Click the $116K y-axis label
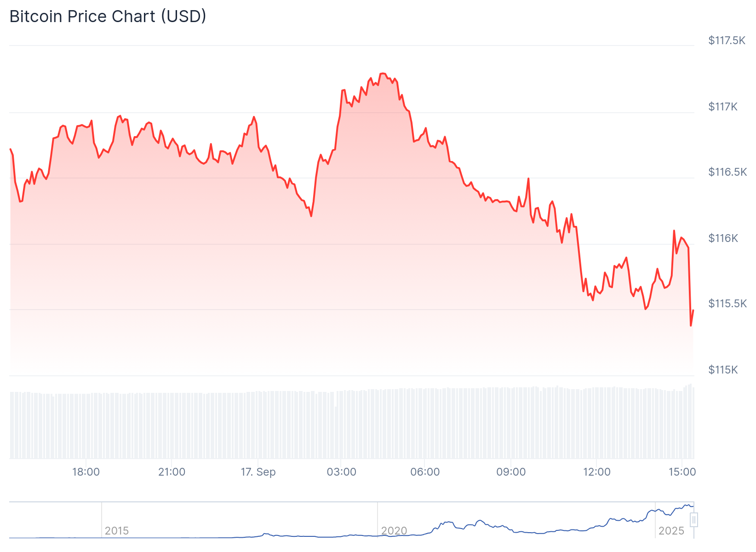Image resolution: width=756 pixels, height=552 pixels. click(723, 238)
